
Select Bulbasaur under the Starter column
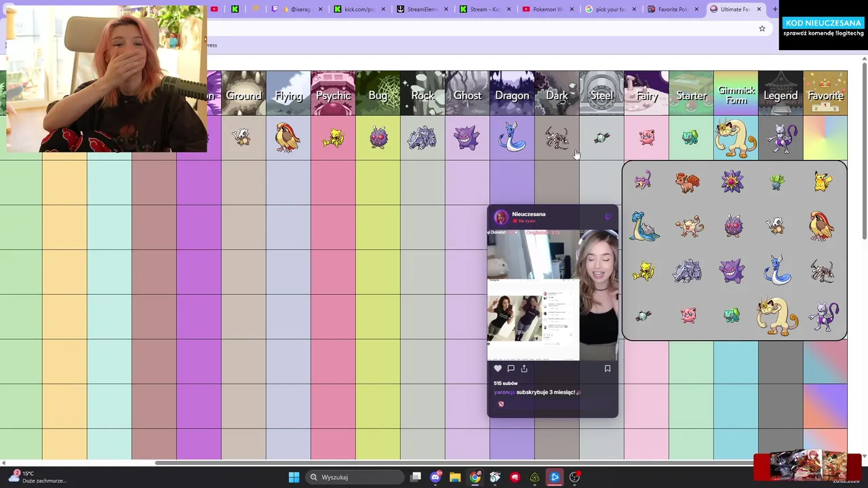tap(691, 138)
